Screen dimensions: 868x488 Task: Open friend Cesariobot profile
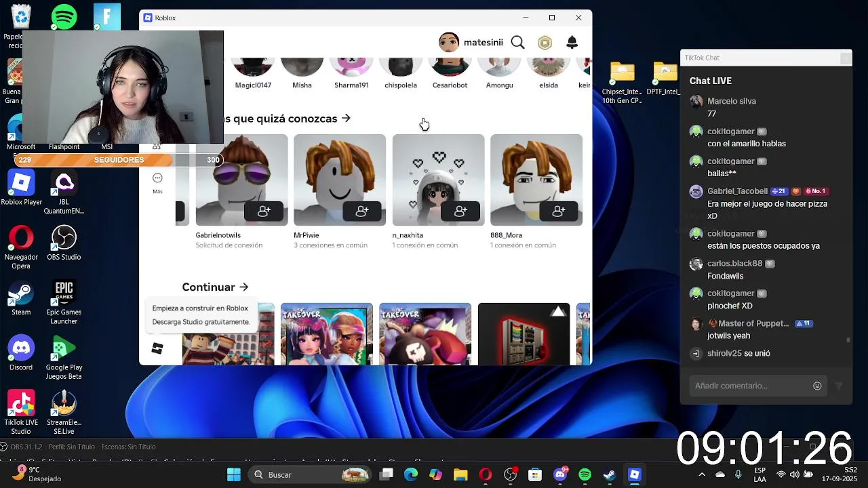[450, 74]
